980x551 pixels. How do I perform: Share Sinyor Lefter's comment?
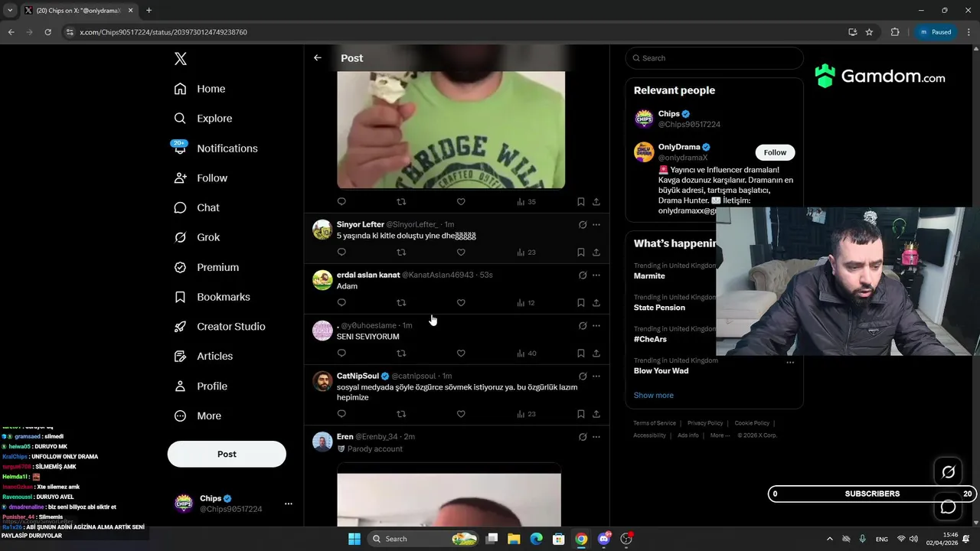tap(596, 252)
